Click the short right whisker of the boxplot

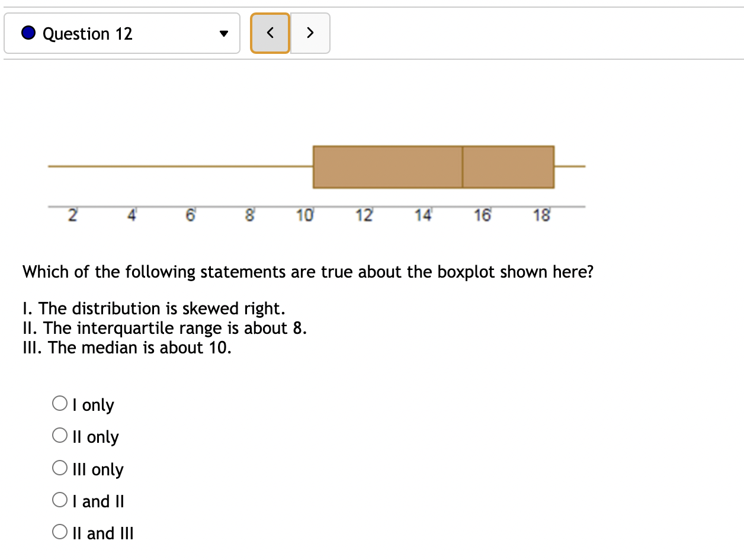click(570, 166)
